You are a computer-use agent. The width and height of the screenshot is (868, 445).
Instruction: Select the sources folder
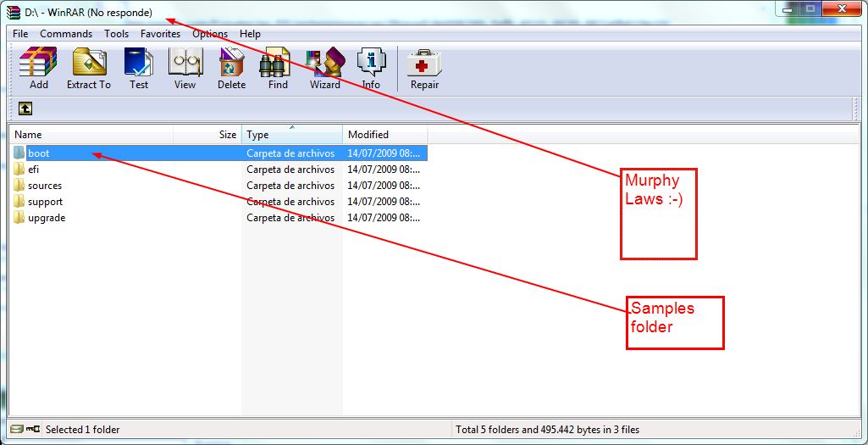pos(44,186)
